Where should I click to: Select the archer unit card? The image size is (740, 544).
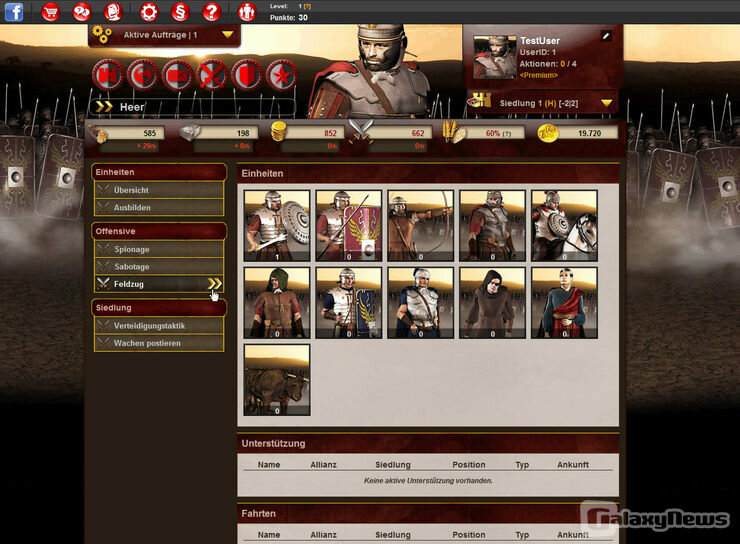point(420,226)
